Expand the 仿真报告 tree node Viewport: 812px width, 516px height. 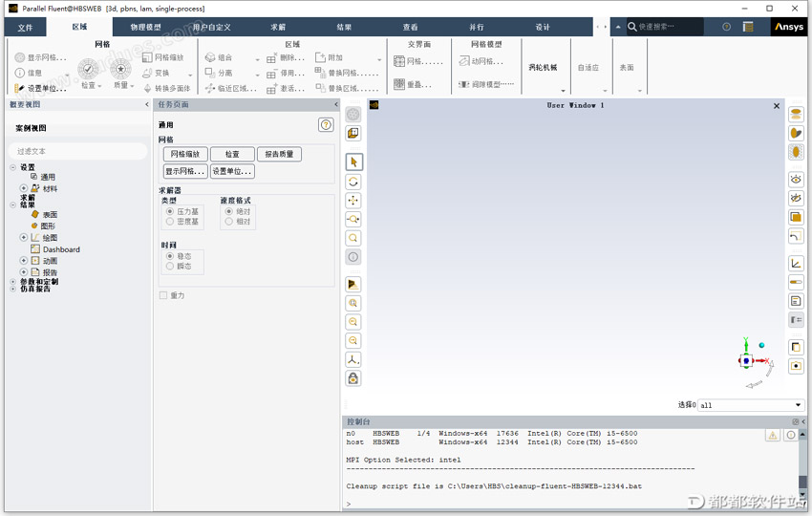coord(13,289)
